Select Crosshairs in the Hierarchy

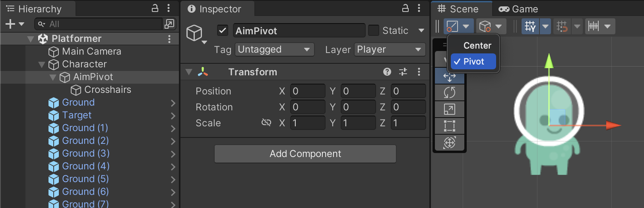[x=107, y=90]
